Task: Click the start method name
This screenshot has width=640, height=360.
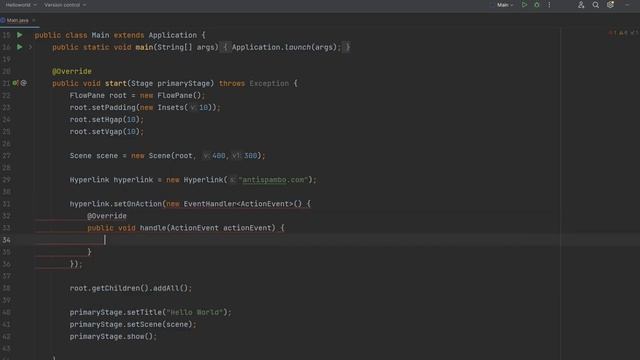Action: pyautogui.click(x=116, y=83)
